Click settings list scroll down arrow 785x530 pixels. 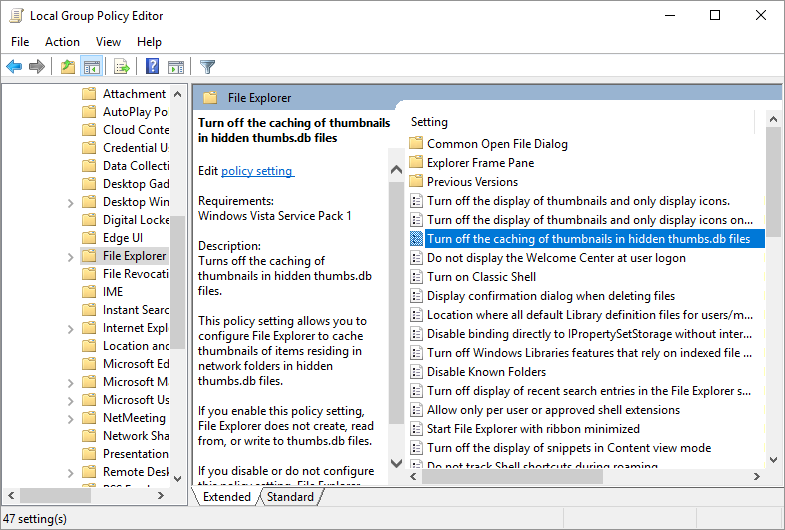pyautogui.click(x=773, y=460)
